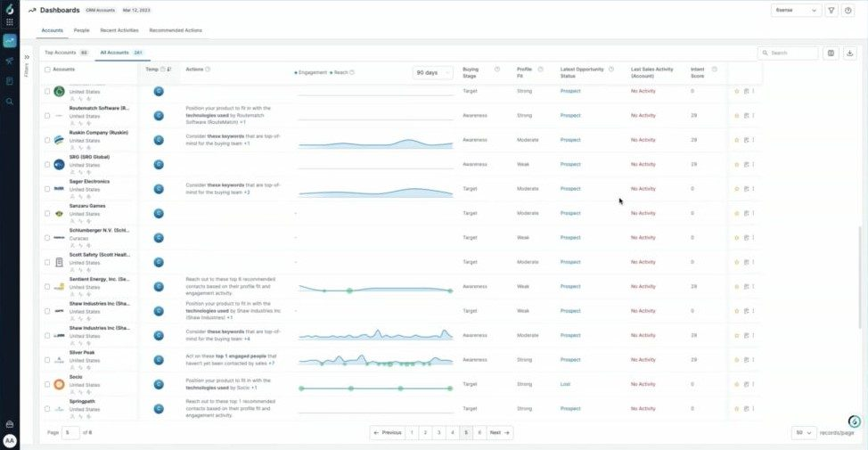Open the AA user avatar

(x=10, y=440)
